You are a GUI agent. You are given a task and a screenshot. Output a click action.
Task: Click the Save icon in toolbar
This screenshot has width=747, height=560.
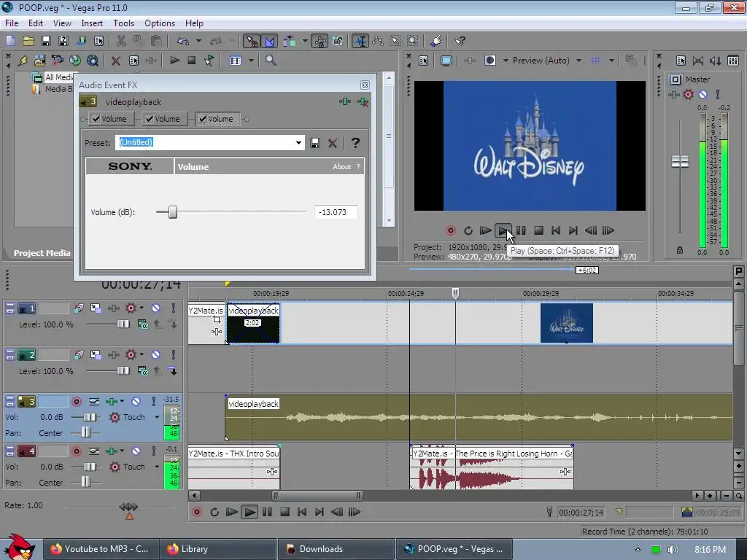[x=46, y=42]
